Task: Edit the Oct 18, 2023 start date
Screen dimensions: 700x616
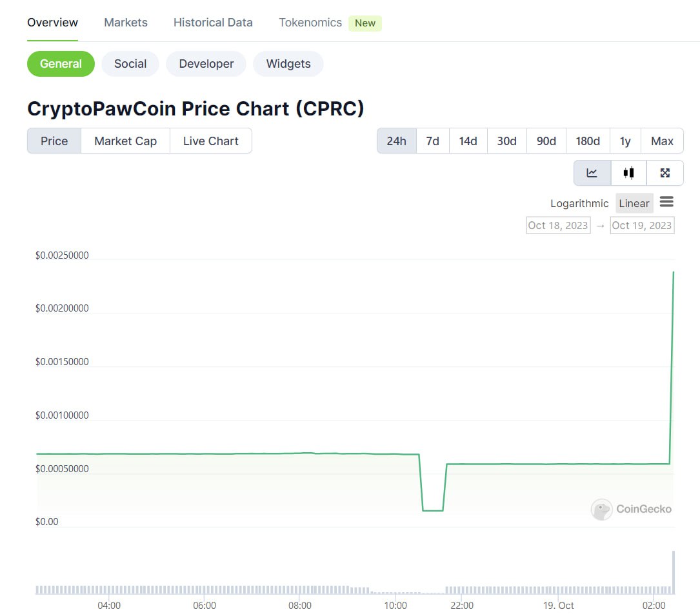Action: [x=558, y=225]
